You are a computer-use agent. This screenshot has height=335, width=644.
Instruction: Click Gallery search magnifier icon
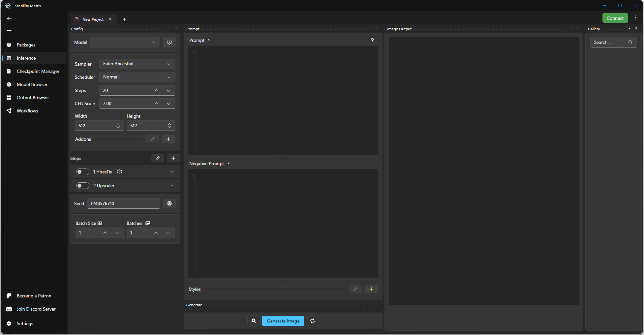tap(630, 42)
